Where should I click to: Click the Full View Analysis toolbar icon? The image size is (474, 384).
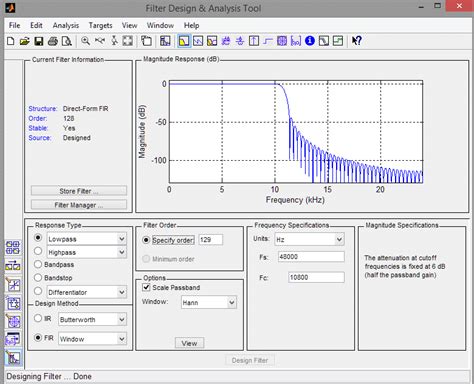[146, 41]
